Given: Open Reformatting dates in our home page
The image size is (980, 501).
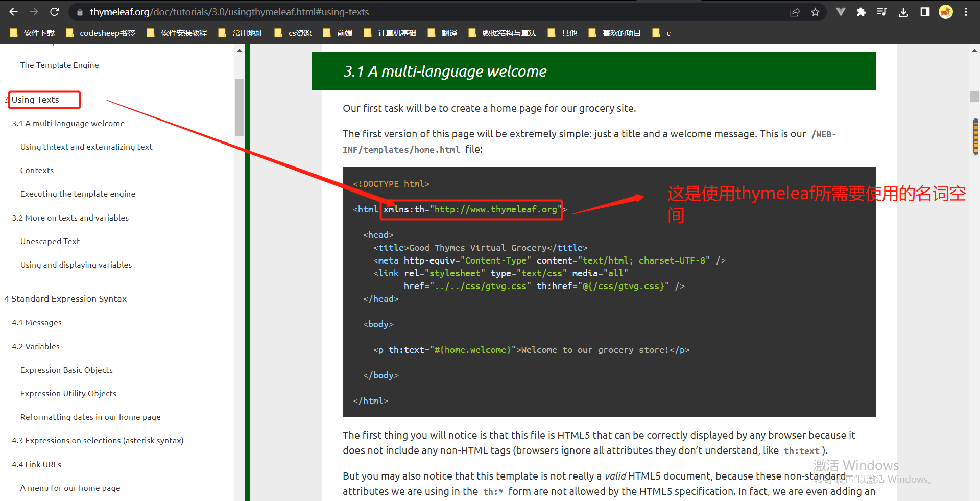Looking at the screenshot, I should (x=90, y=417).
